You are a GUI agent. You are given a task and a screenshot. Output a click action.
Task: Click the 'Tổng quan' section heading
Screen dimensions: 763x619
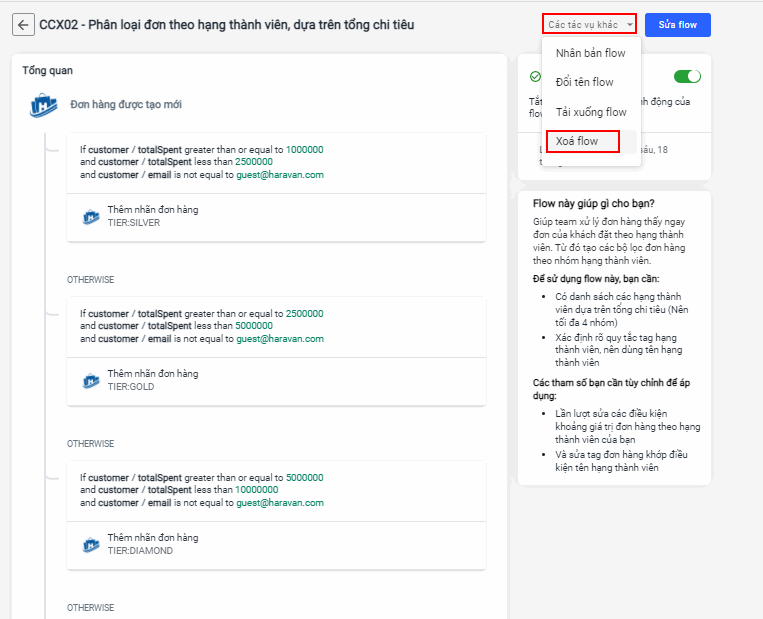point(47,71)
